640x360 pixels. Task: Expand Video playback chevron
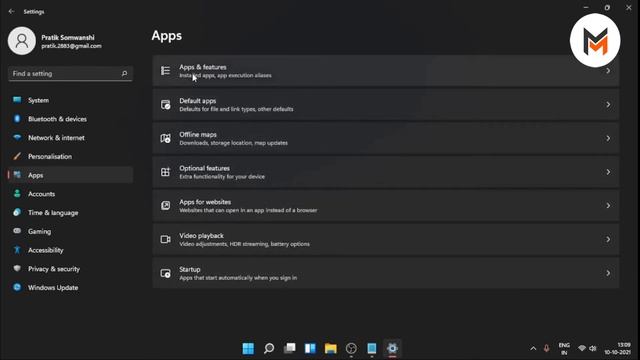tap(608, 239)
